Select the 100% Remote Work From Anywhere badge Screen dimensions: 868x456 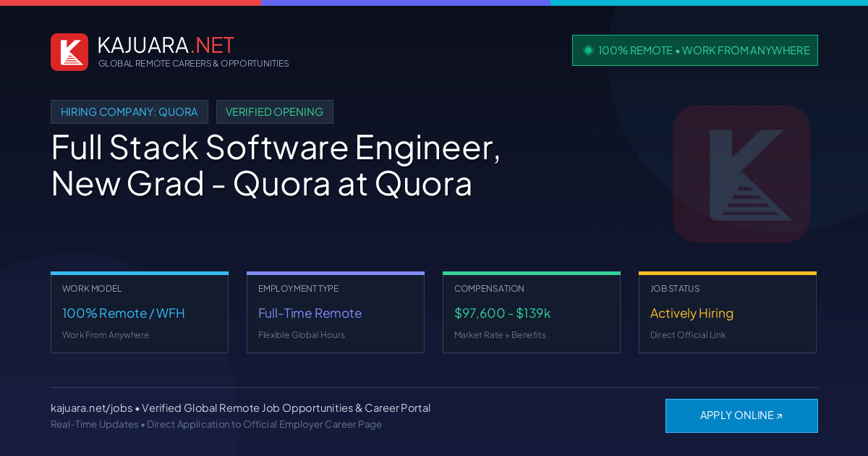(695, 50)
